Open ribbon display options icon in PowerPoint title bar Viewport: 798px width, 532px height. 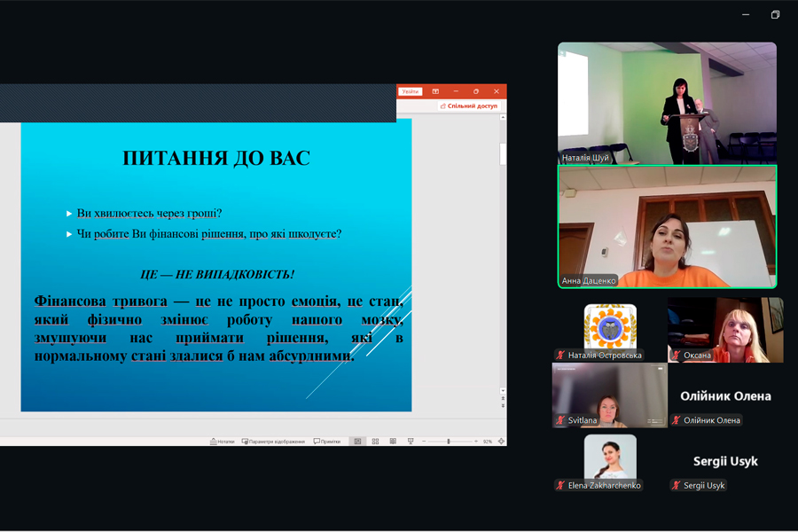[x=435, y=91]
